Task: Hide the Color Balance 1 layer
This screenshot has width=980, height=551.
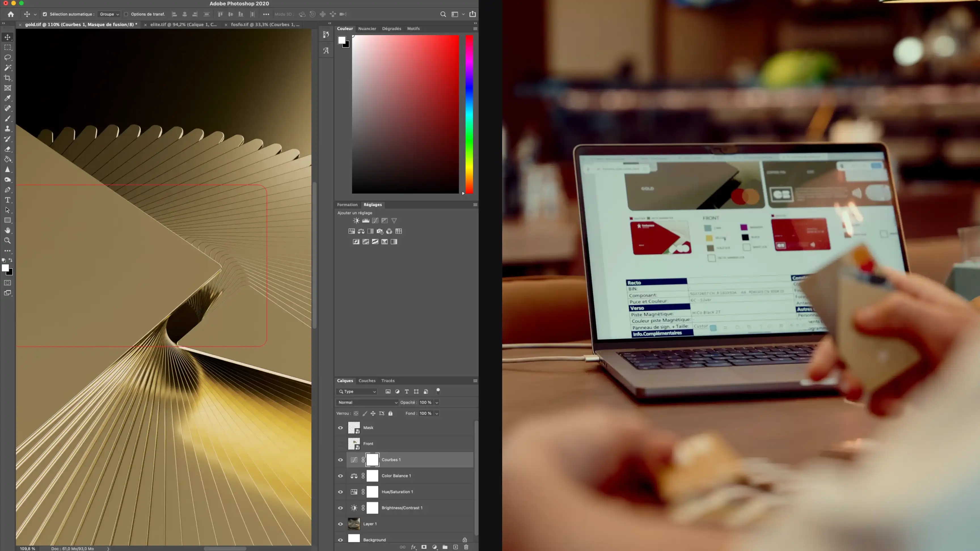Action: coord(341,476)
